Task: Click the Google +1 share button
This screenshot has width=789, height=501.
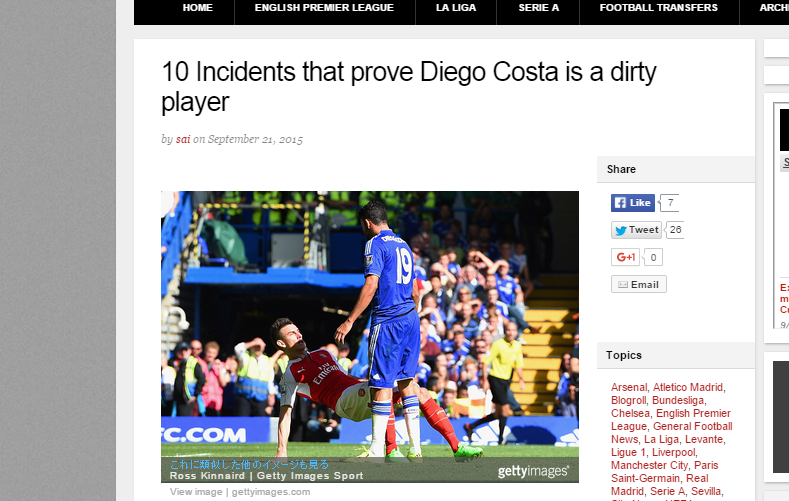Action: (625, 257)
